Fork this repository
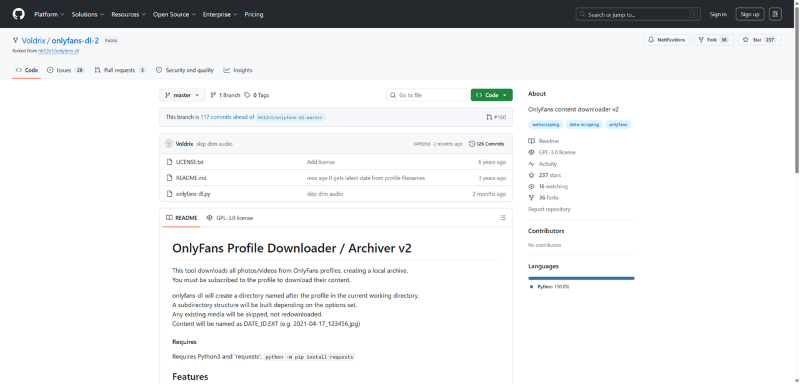The width and height of the screenshot is (800, 384). [713, 40]
